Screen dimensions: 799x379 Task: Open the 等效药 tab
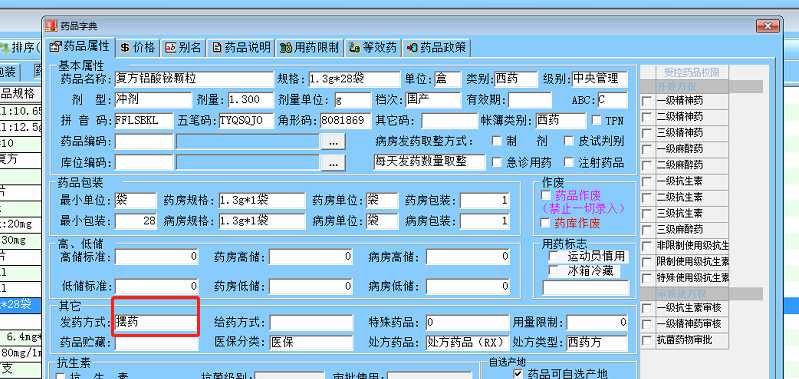(372, 47)
